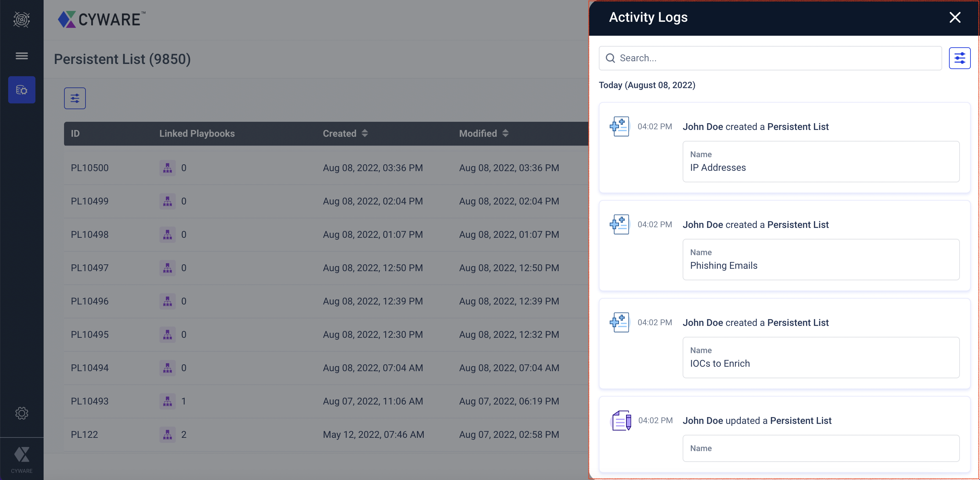Open the Persistent List filter button
This screenshot has width=980, height=480.
[x=75, y=98]
